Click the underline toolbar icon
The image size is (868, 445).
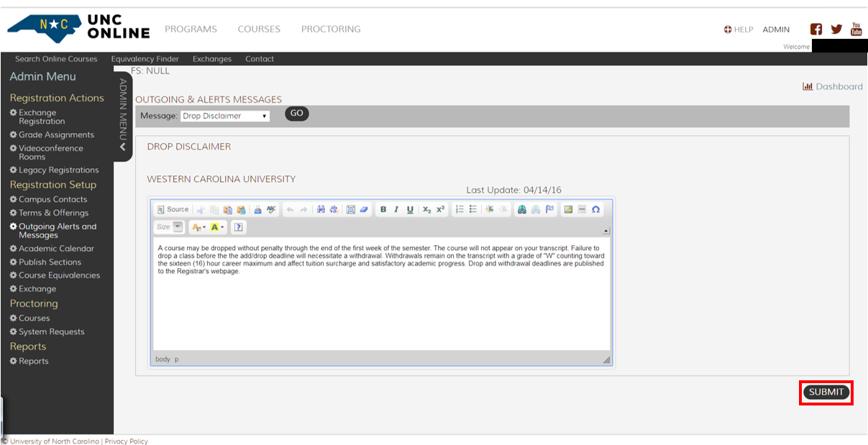click(410, 209)
